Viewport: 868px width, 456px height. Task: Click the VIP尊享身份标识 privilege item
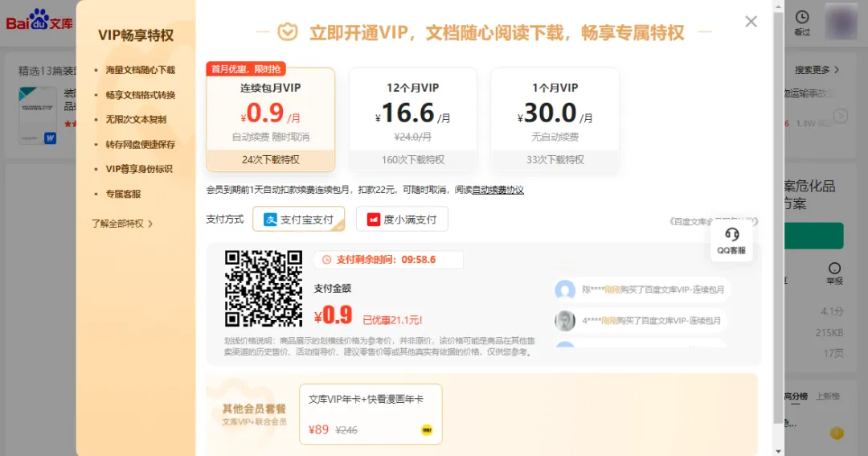pos(139,169)
